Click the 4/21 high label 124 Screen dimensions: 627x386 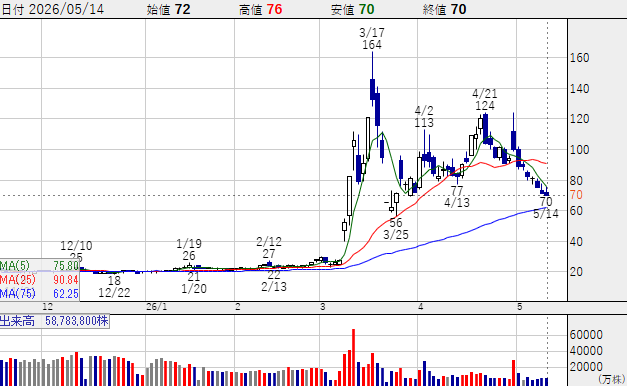[x=485, y=106]
